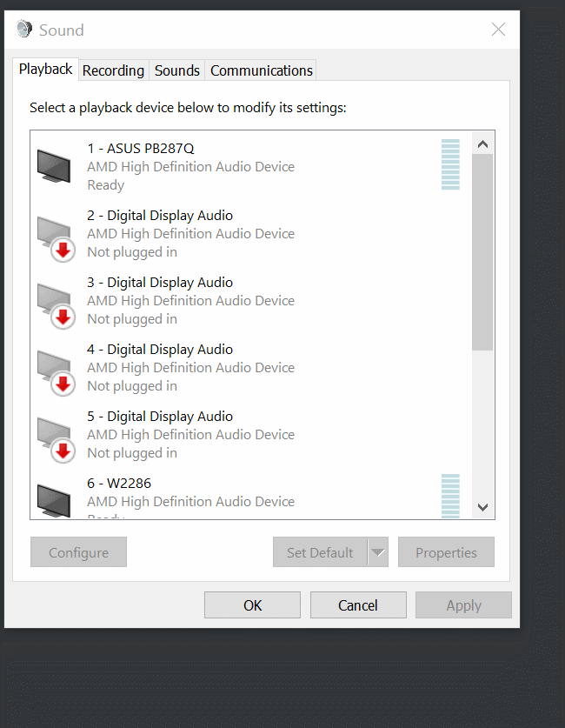Screen dimensions: 565x728
Task: Click the scrollbar down arrow
Action: (x=482, y=507)
